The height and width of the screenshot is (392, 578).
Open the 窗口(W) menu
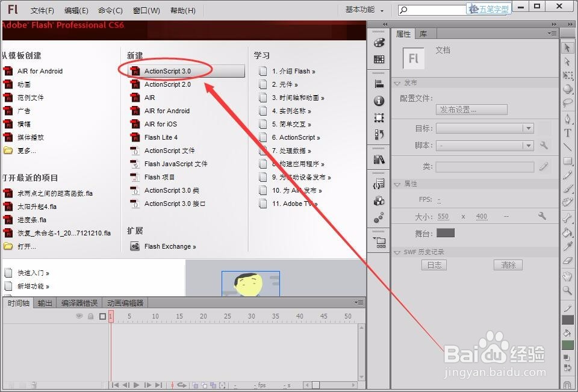coord(146,10)
